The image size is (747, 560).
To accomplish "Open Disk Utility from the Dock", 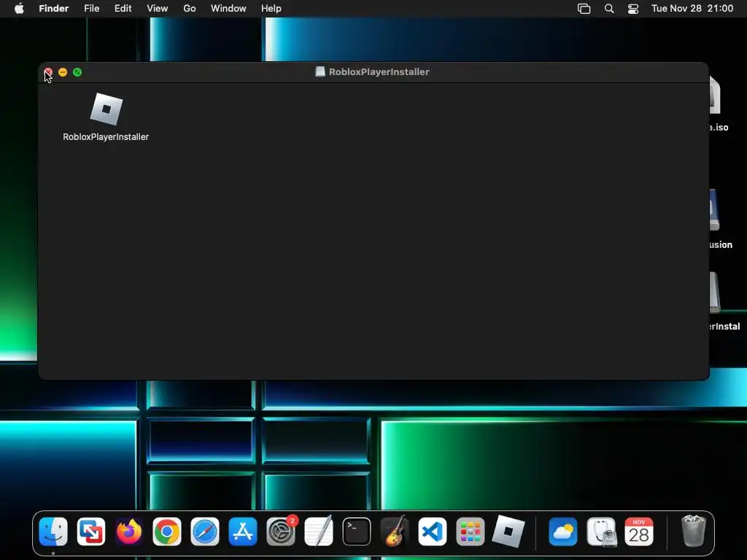I will 601,532.
